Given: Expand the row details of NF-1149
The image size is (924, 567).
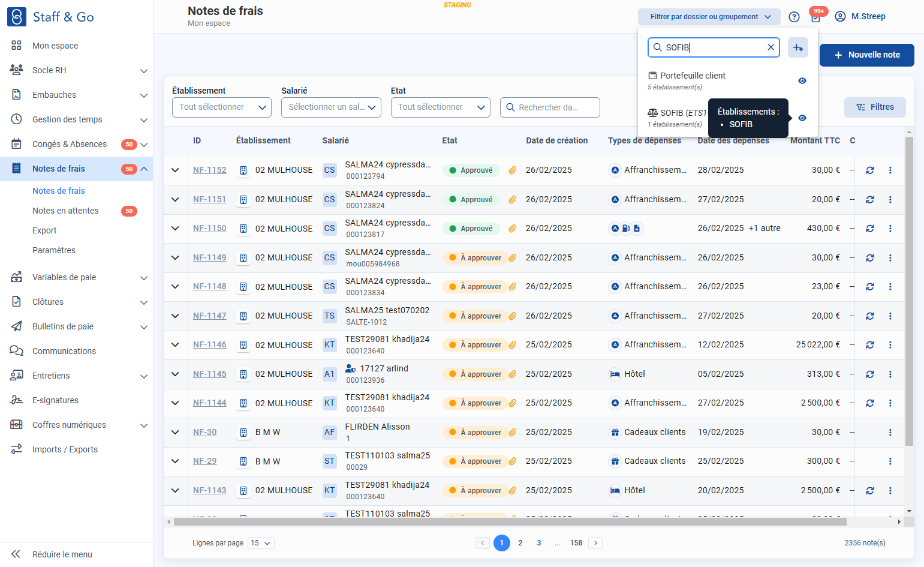Looking at the screenshot, I should click(x=175, y=258).
